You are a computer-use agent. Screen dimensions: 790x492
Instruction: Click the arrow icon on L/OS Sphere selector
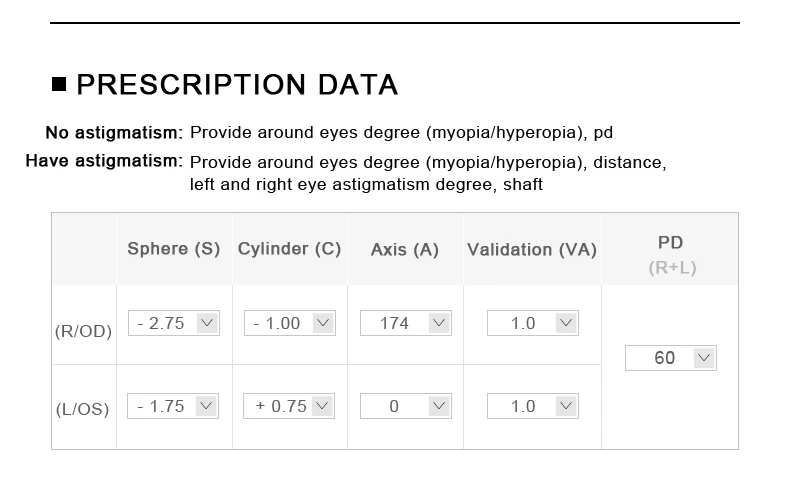pyautogui.click(x=206, y=406)
